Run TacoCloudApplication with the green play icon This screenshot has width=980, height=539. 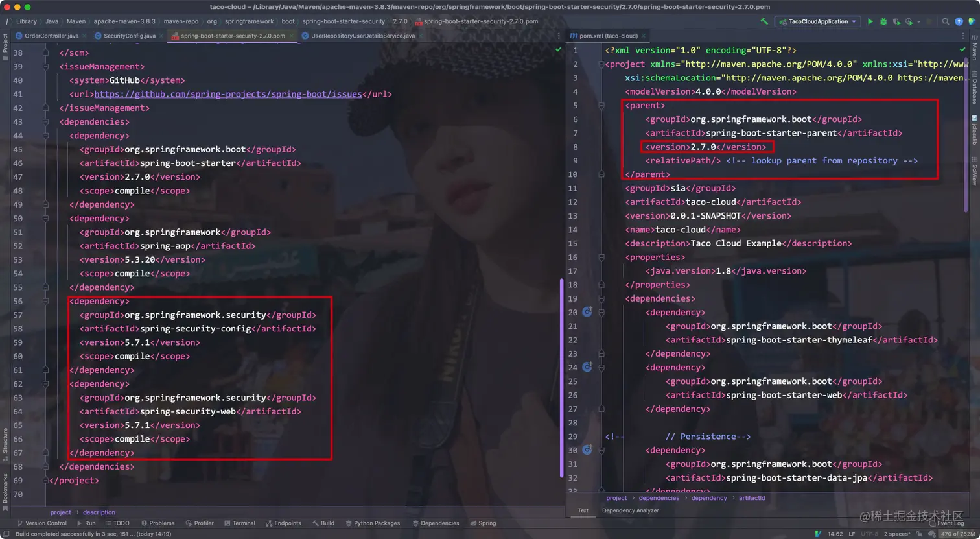click(870, 21)
